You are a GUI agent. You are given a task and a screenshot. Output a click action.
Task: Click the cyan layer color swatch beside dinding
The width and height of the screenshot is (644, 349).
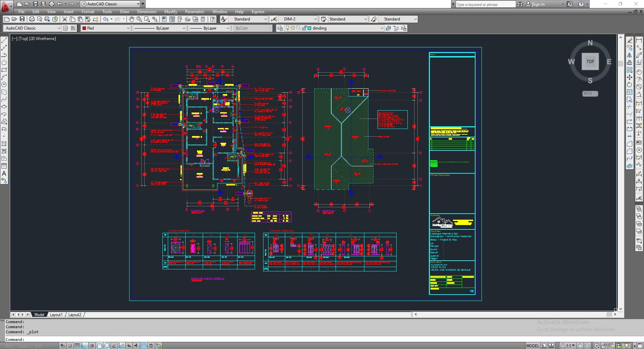pyautogui.click(x=309, y=28)
